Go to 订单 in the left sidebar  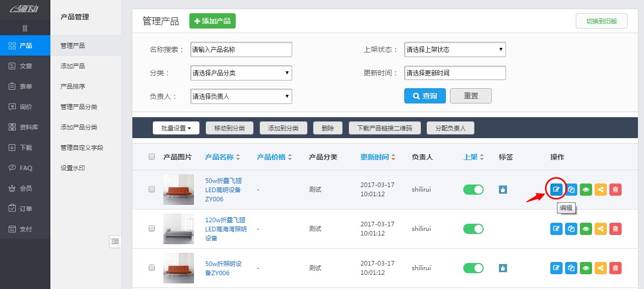pyautogui.click(x=25, y=208)
